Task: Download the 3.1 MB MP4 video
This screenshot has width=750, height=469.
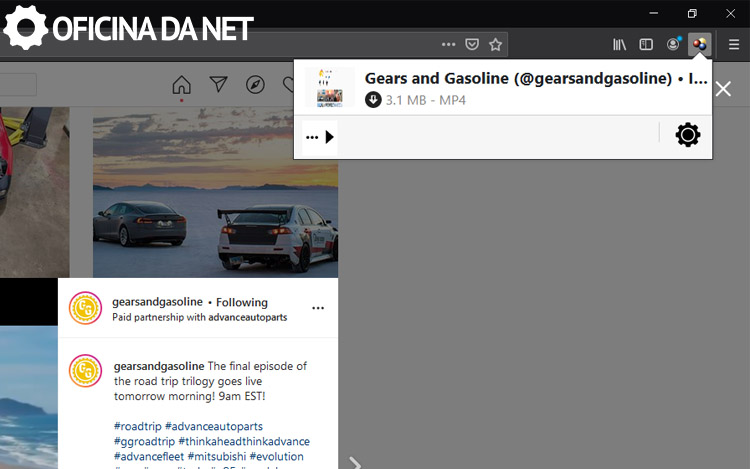Action: 373,100
